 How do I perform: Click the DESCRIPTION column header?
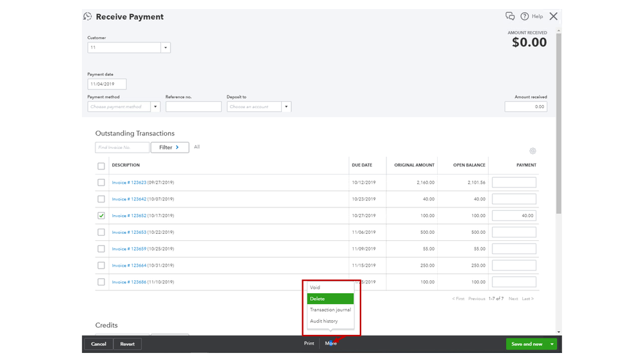click(126, 165)
